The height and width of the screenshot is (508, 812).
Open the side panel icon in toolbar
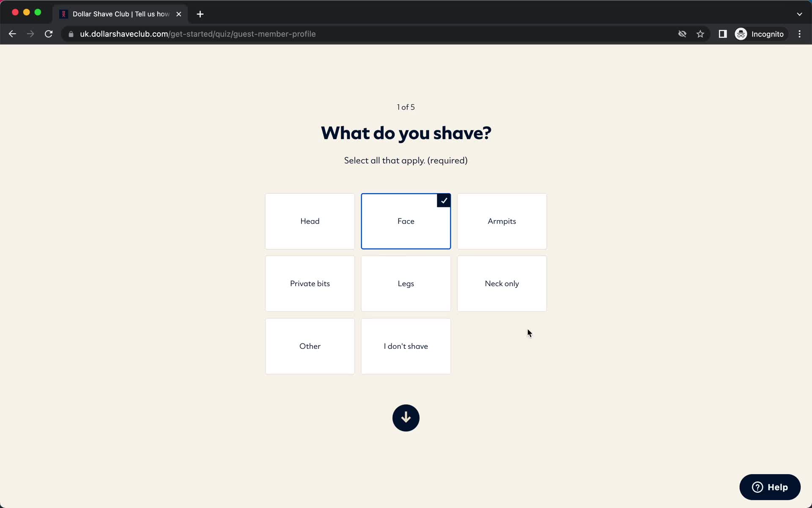pos(723,34)
